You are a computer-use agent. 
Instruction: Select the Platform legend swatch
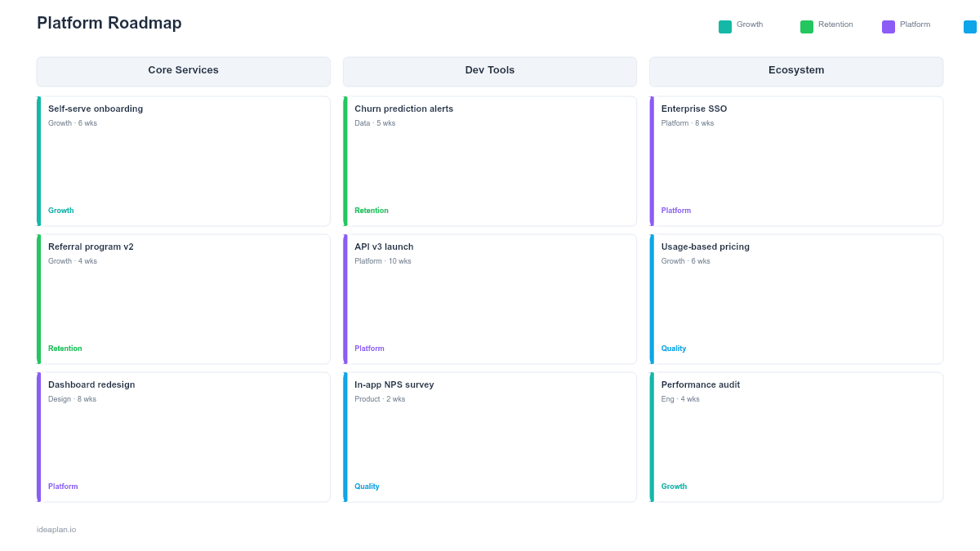(x=887, y=26)
